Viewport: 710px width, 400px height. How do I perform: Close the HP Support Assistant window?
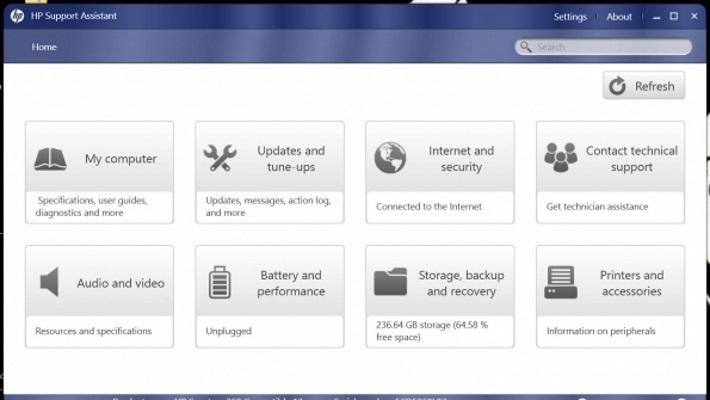tap(694, 16)
